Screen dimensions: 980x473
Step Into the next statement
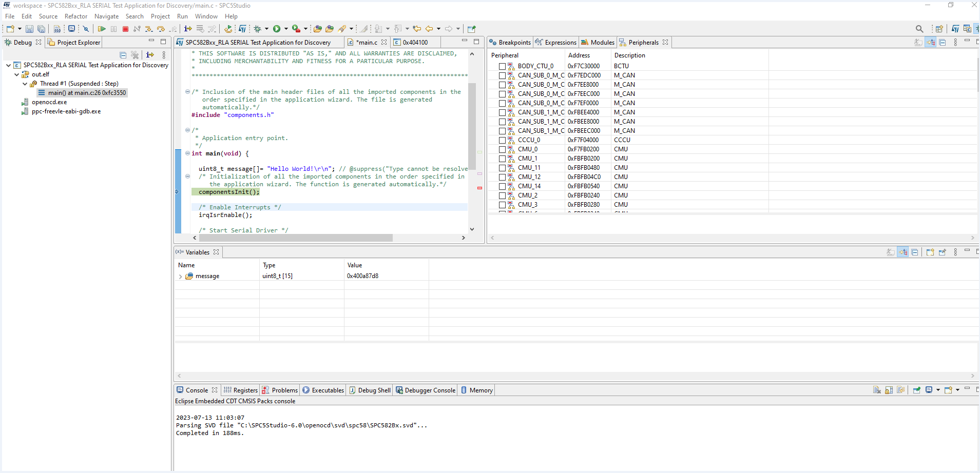click(148, 29)
